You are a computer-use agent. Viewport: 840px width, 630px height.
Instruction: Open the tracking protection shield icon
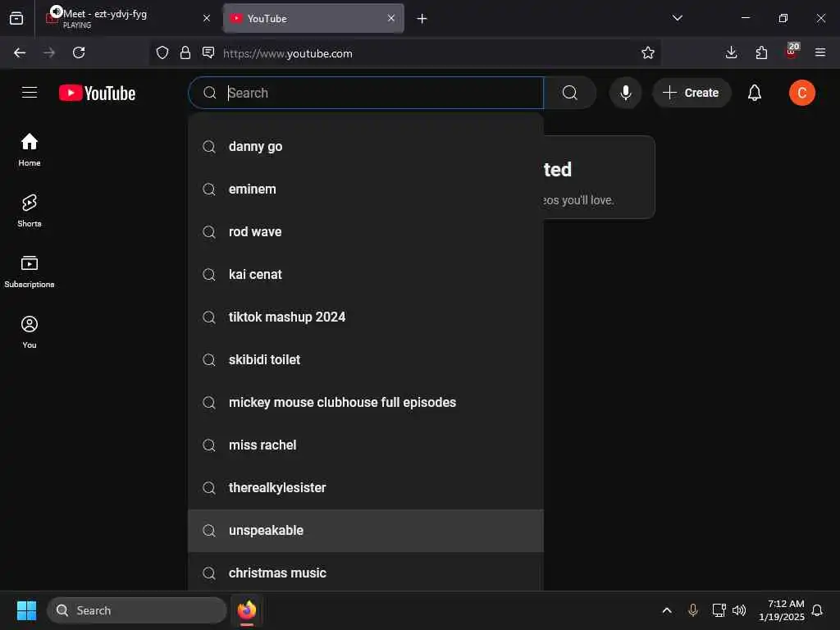[162, 52]
